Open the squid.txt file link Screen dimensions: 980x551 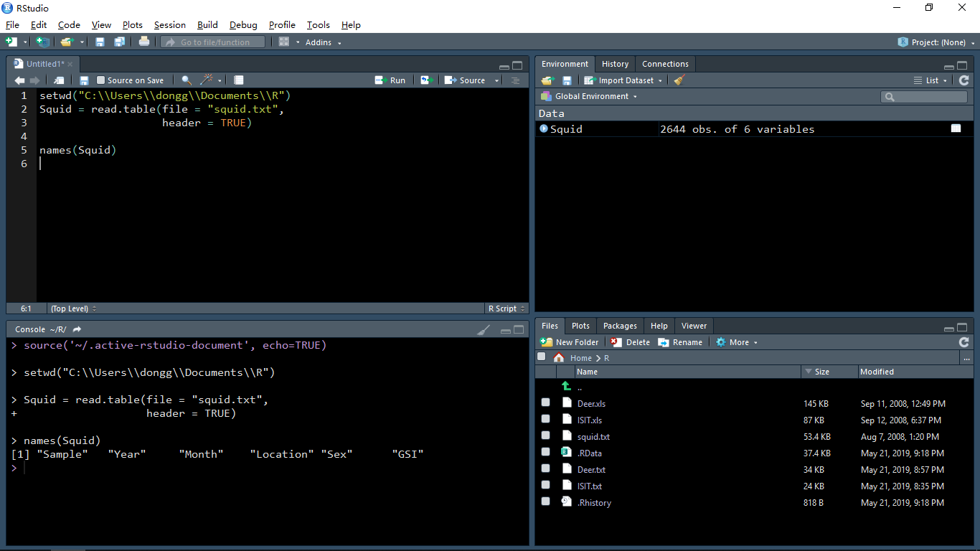click(593, 436)
